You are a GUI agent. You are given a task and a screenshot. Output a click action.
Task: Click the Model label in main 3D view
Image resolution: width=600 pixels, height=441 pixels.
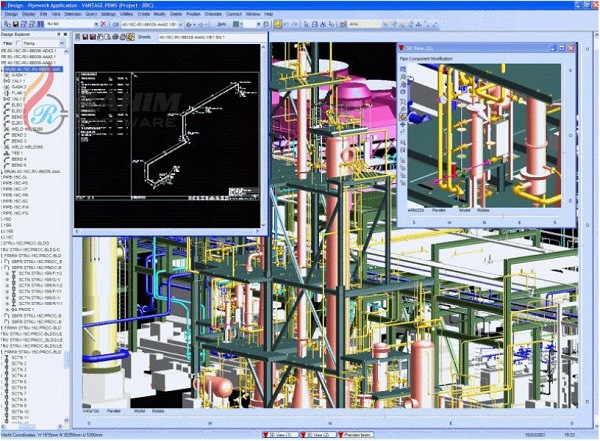point(139,411)
